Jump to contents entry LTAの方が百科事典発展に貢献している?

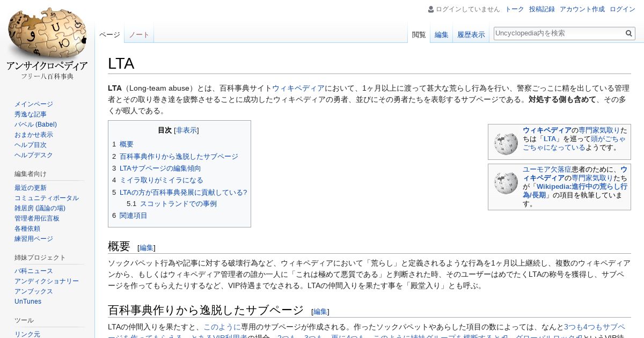(180, 192)
